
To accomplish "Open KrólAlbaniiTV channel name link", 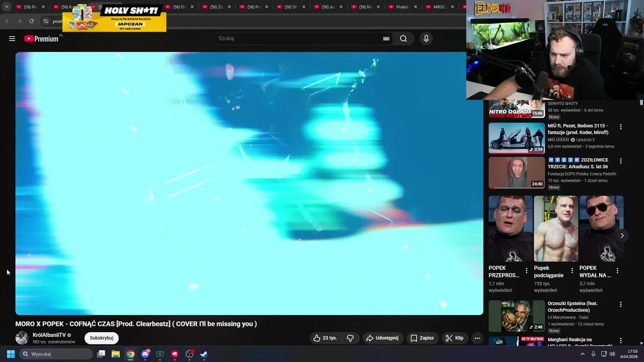I will coord(49,335).
